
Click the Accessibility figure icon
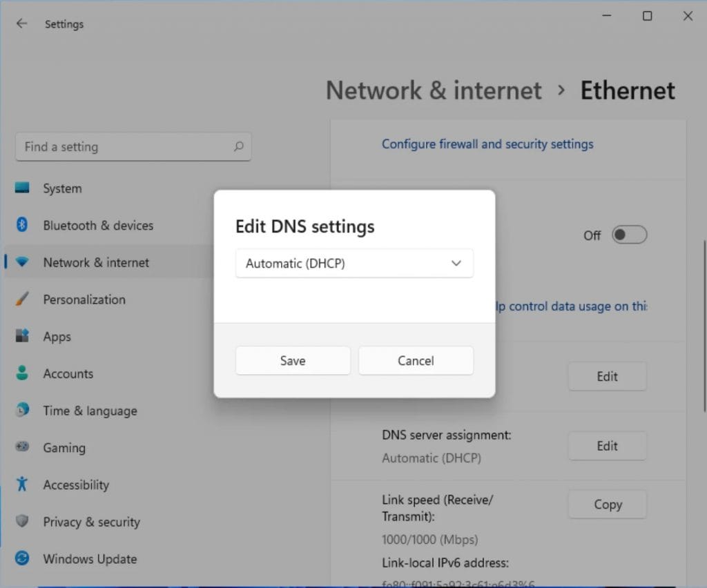tap(22, 484)
